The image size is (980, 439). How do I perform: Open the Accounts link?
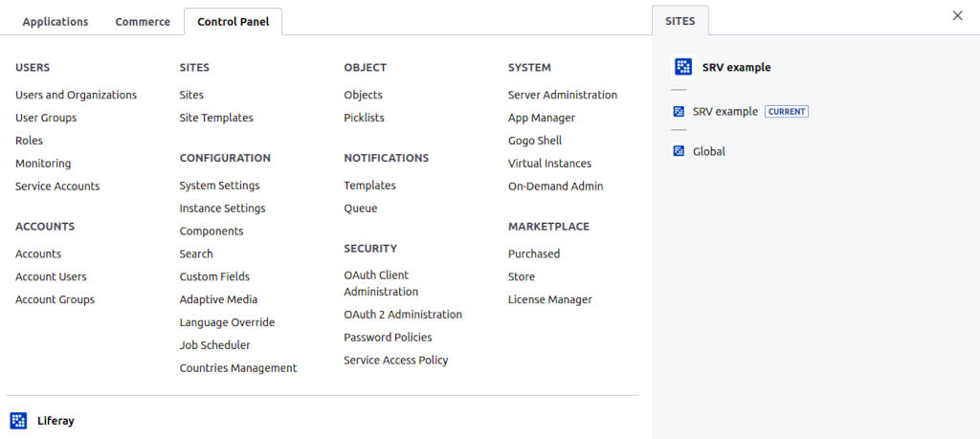coord(38,253)
